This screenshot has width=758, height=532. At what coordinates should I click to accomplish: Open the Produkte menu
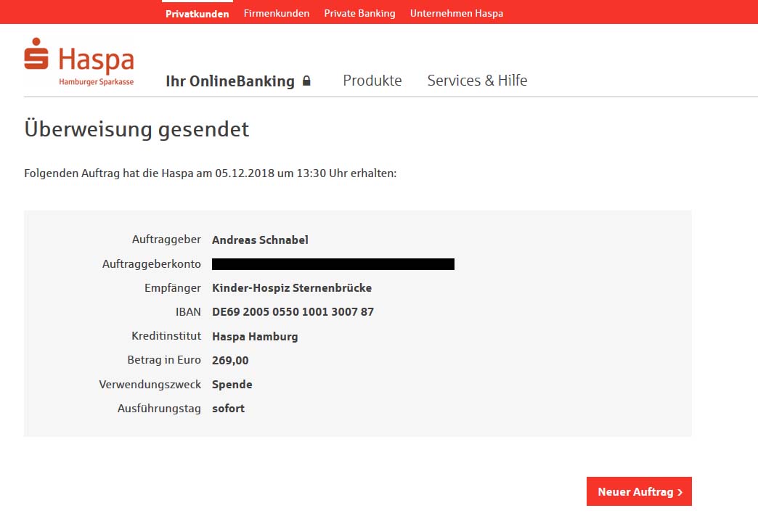pyautogui.click(x=372, y=81)
